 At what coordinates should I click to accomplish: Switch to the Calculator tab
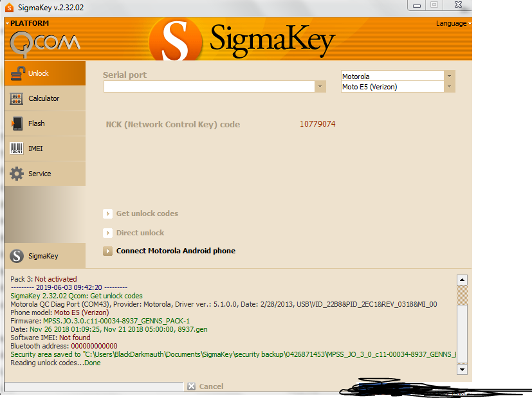click(x=45, y=98)
